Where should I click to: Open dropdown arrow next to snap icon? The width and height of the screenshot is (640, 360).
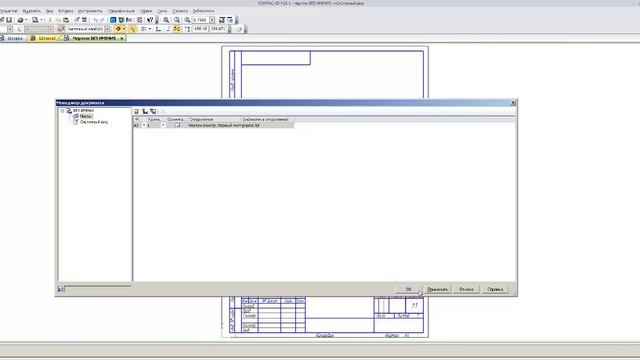click(x=124, y=29)
